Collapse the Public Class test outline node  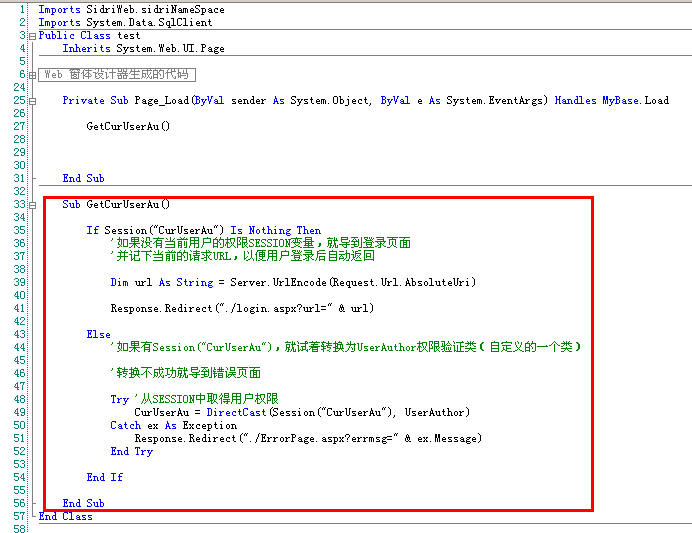click(x=32, y=37)
